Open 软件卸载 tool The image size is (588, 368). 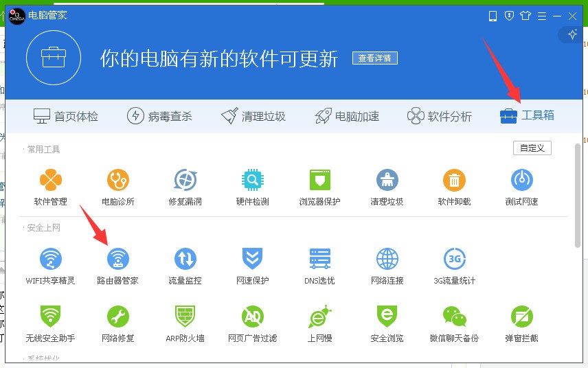pyautogui.click(x=454, y=187)
